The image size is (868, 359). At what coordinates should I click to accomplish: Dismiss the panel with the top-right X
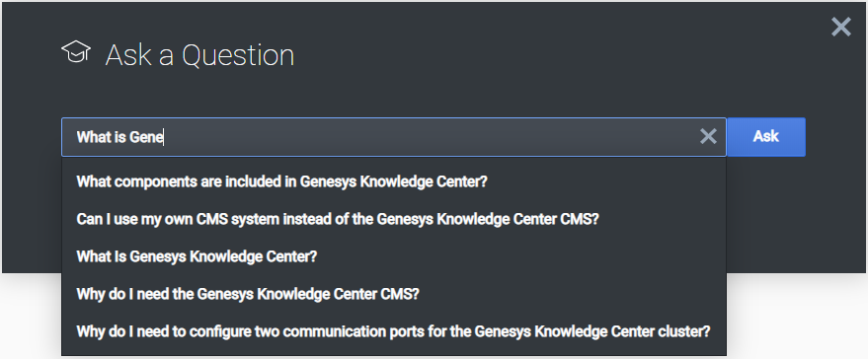[841, 27]
